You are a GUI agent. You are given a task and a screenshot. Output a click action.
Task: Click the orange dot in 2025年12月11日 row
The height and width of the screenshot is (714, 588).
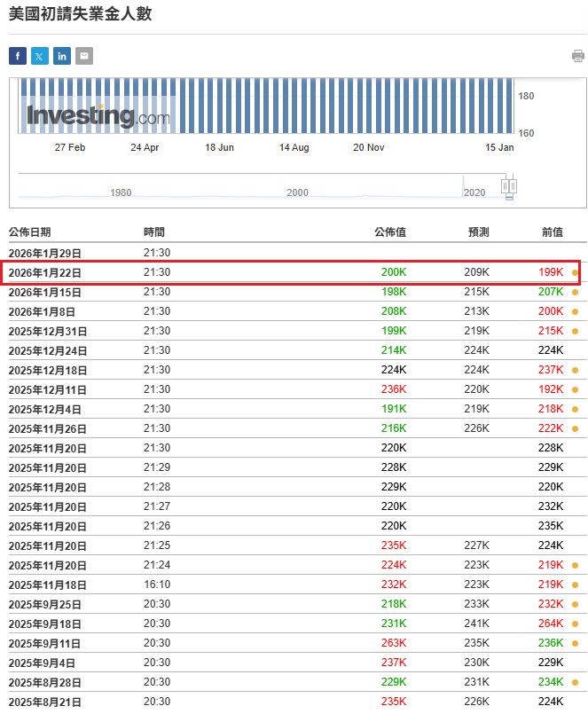[575, 389]
